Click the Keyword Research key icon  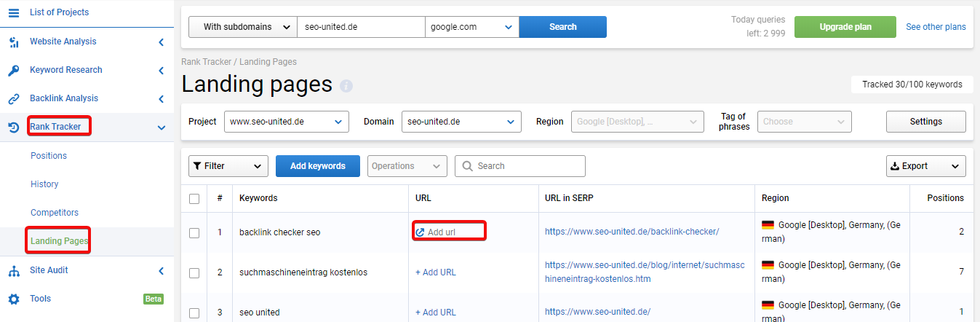14,70
